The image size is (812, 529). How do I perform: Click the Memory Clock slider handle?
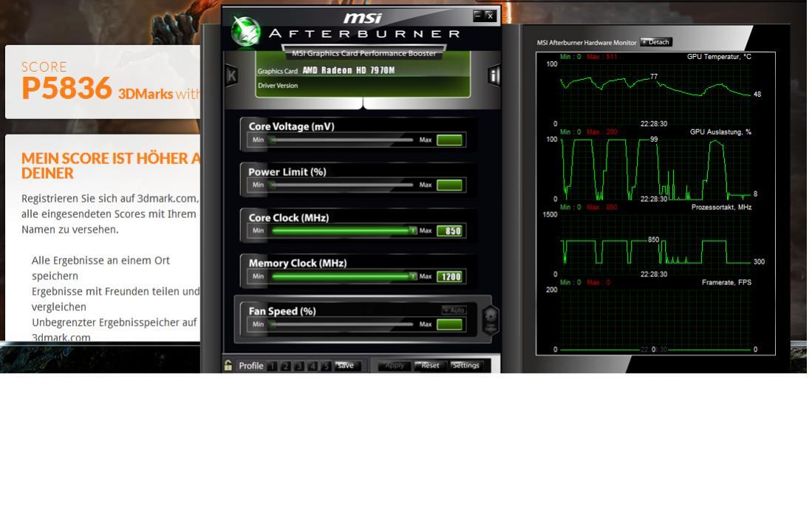click(x=413, y=276)
